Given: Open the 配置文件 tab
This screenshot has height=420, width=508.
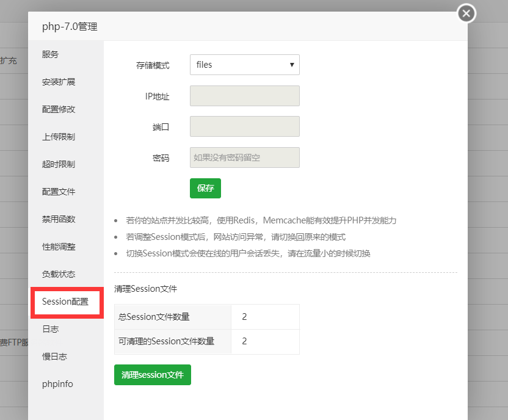Looking at the screenshot, I should coord(59,192).
